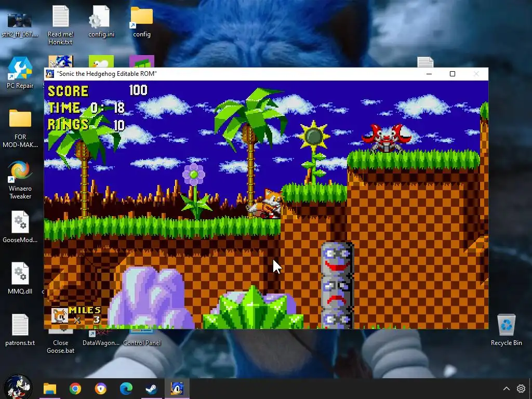Maximize the Sonic the Hedgehog Editable ROM window

coord(453,74)
